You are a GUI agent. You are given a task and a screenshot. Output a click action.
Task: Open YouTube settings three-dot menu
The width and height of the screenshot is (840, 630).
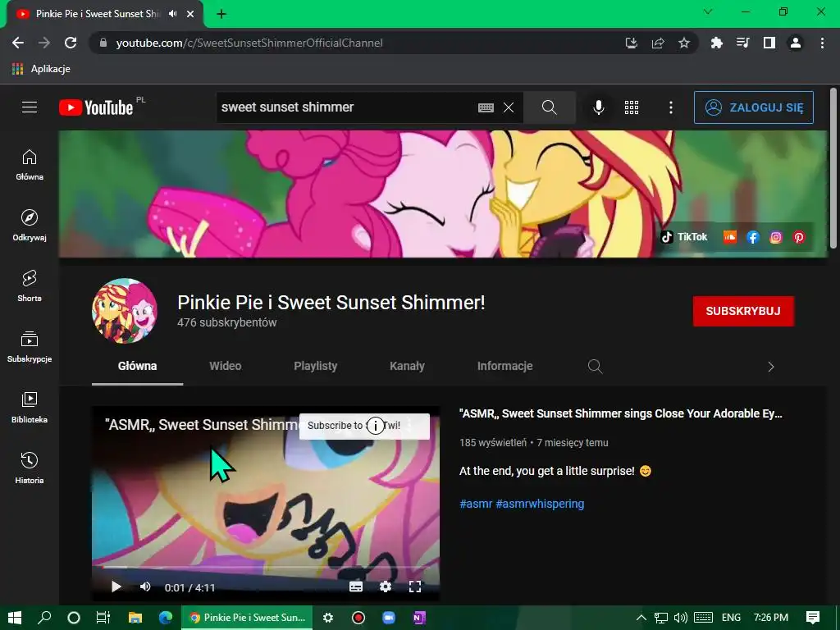coord(671,107)
